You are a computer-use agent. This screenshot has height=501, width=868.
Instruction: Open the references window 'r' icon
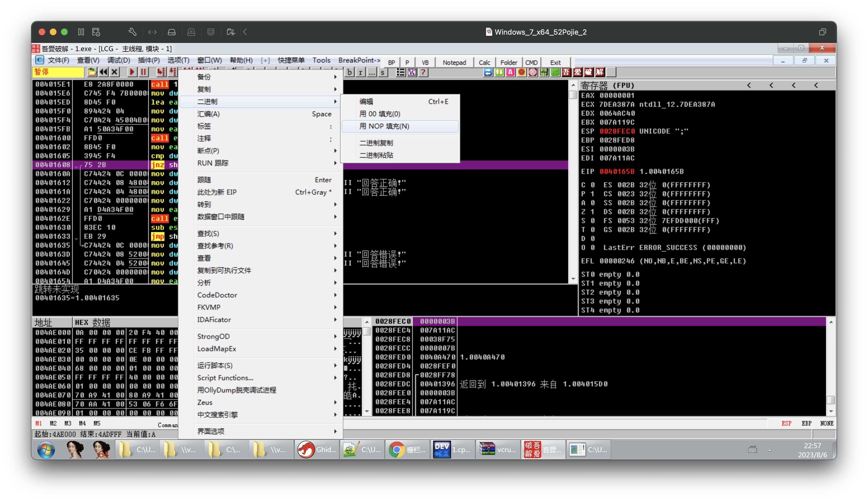360,72
